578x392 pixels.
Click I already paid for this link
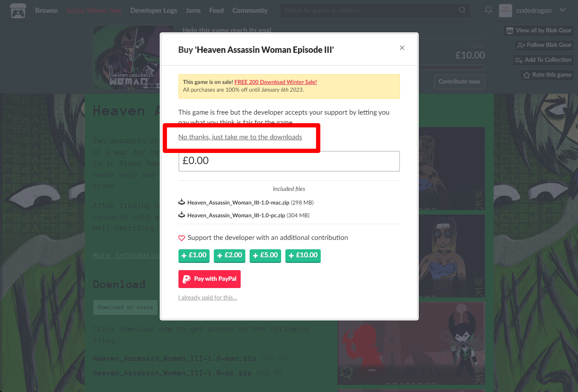point(207,298)
